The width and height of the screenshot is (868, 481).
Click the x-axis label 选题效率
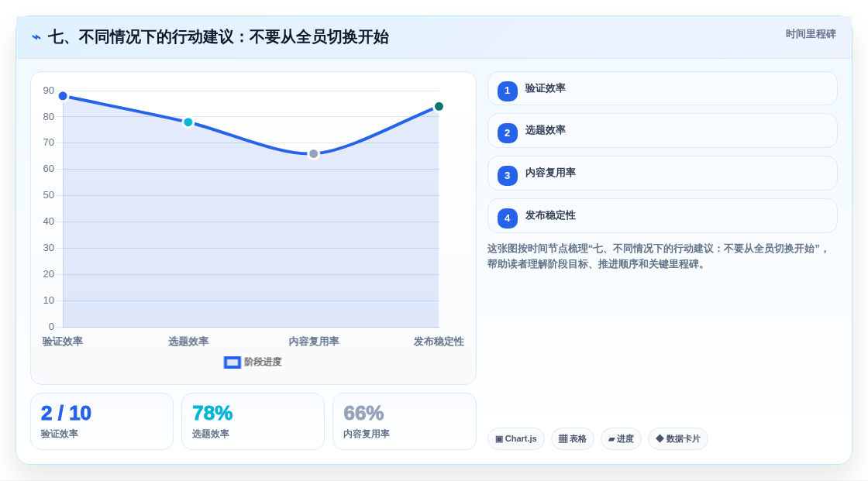tap(188, 342)
